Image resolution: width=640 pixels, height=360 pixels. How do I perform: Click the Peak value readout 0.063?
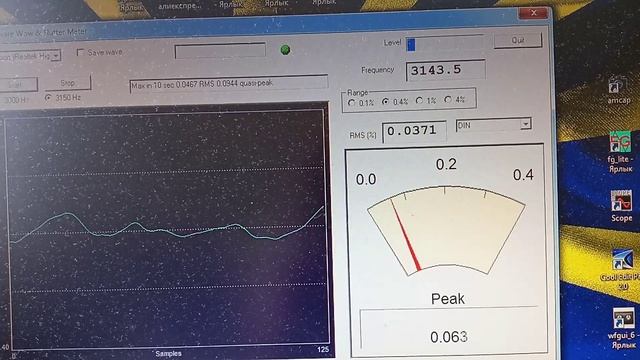pos(449,337)
